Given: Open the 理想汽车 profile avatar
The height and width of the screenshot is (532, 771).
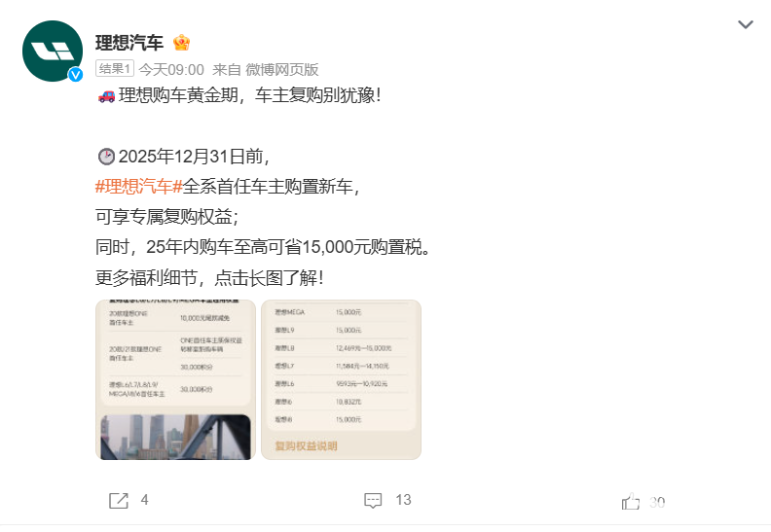Looking at the screenshot, I should pyautogui.click(x=53, y=52).
